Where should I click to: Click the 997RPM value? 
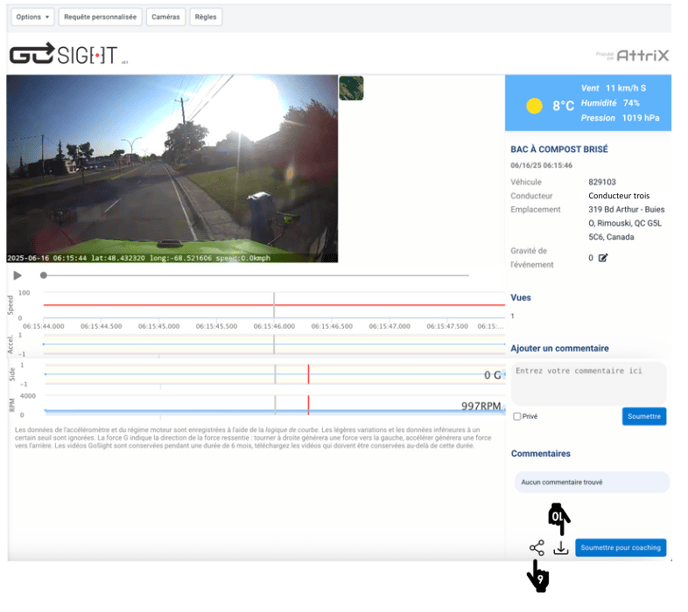click(481, 406)
